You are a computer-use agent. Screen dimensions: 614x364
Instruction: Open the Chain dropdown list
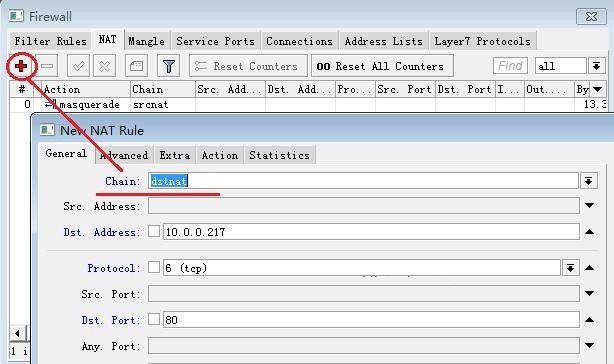[588, 181]
